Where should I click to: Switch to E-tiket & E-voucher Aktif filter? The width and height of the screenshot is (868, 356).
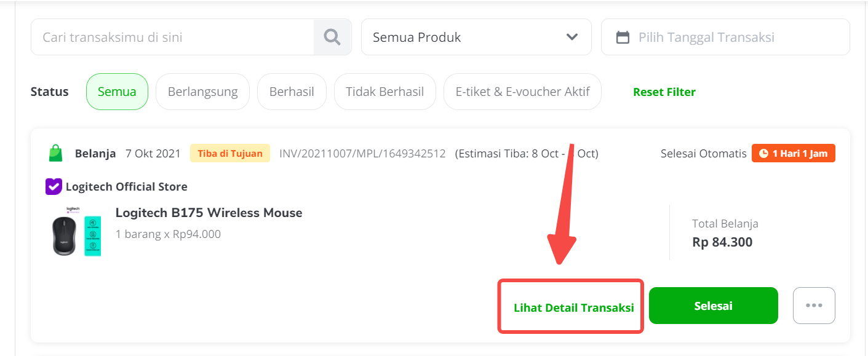[x=522, y=92]
